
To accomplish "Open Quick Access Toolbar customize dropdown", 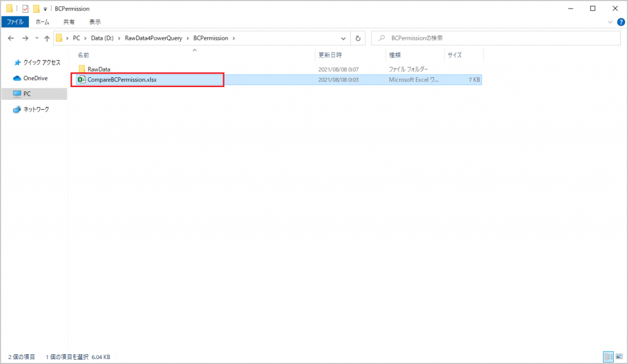I will (45, 9).
